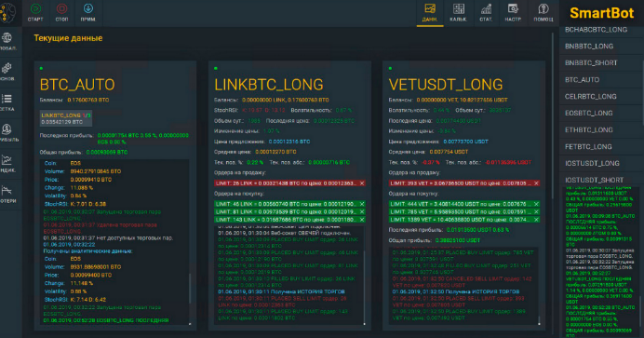The height and width of the screenshot is (338, 644).
Task: Open the ПРИБЫЛЬ money bag sidebar icon
Action: click(x=7, y=128)
